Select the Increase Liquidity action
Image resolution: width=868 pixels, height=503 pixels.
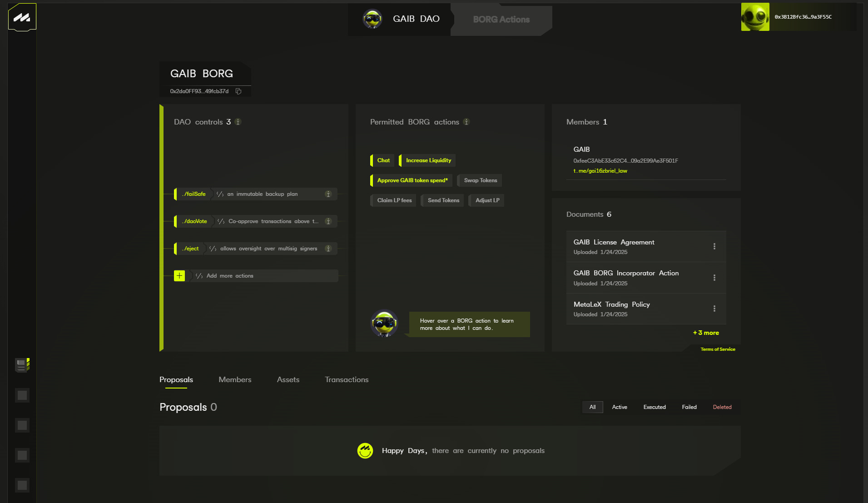[x=427, y=160]
